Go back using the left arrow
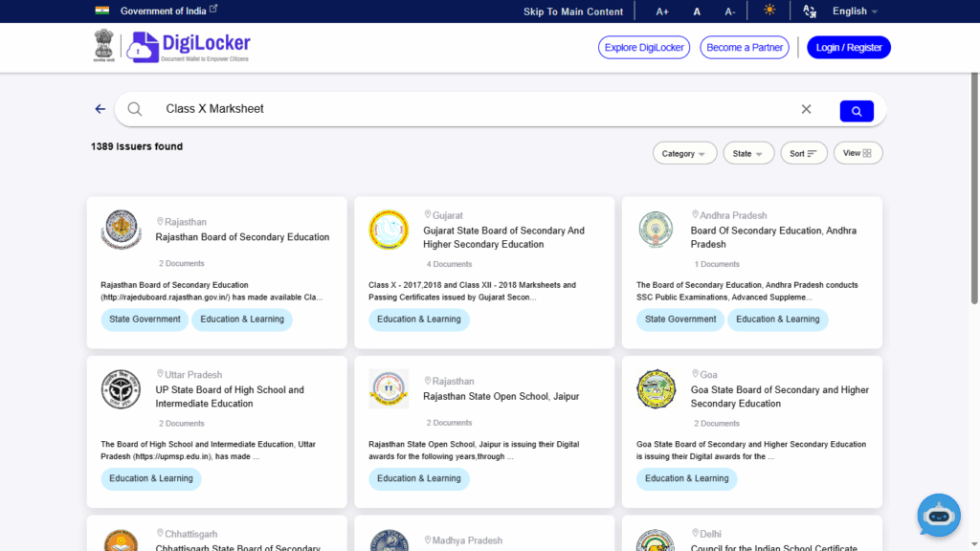 point(100,109)
